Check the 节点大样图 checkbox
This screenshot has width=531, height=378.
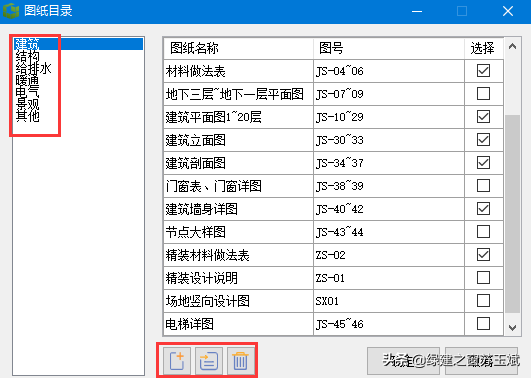(x=483, y=232)
